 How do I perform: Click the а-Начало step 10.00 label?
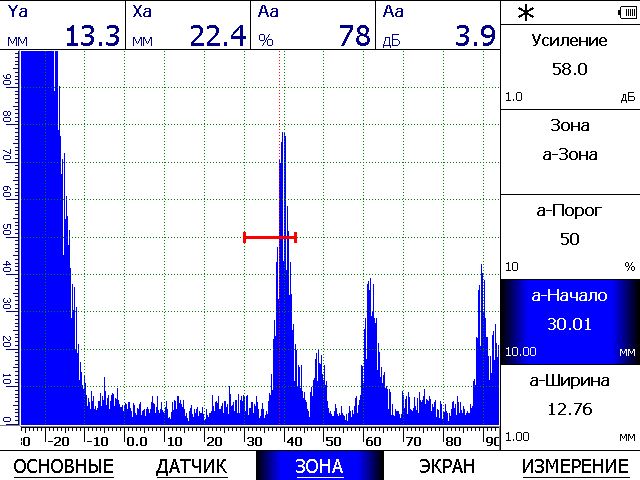click(x=521, y=351)
